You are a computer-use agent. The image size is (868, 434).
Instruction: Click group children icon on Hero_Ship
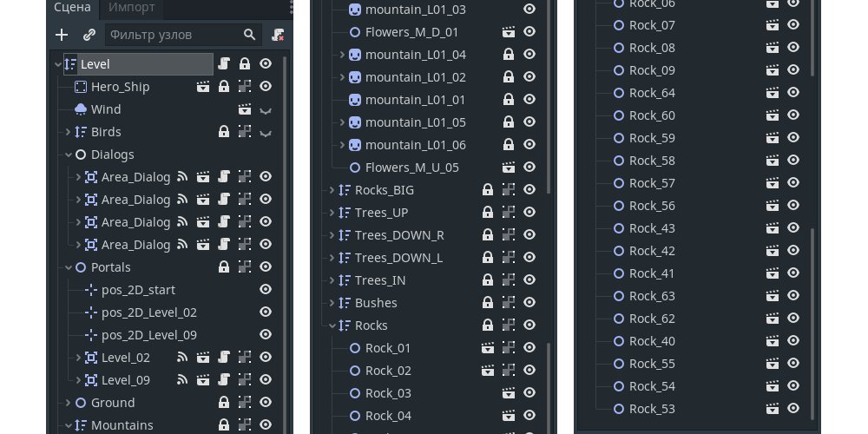[244, 86]
